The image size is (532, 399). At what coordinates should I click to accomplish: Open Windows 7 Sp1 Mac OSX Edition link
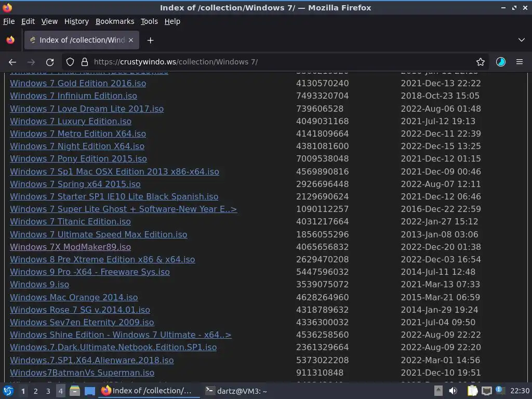pyautogui.click(x=114, y=172)
